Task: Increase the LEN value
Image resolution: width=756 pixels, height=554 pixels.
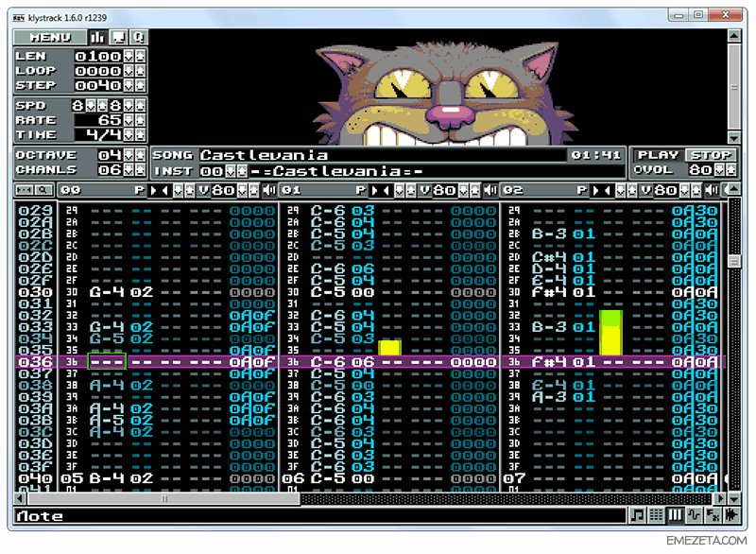Action: pyautogui.click(x=140, y=57)
